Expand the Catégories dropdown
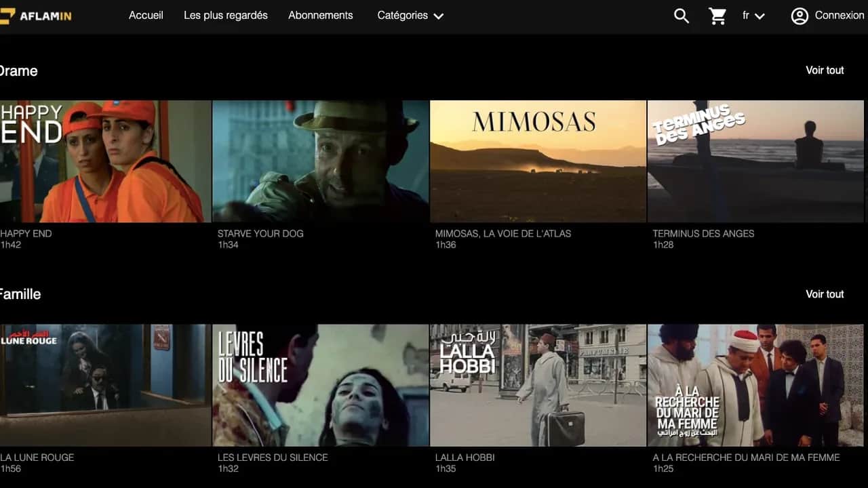The width and height of the screenshot is (868, 488). (x=410, y=15)
